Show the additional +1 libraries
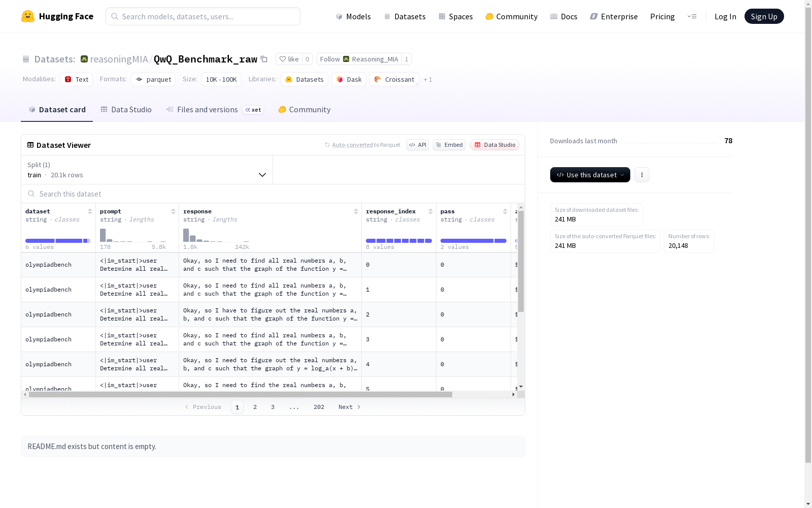The width and height of the screenshot is (812, 508). (428, 79)
